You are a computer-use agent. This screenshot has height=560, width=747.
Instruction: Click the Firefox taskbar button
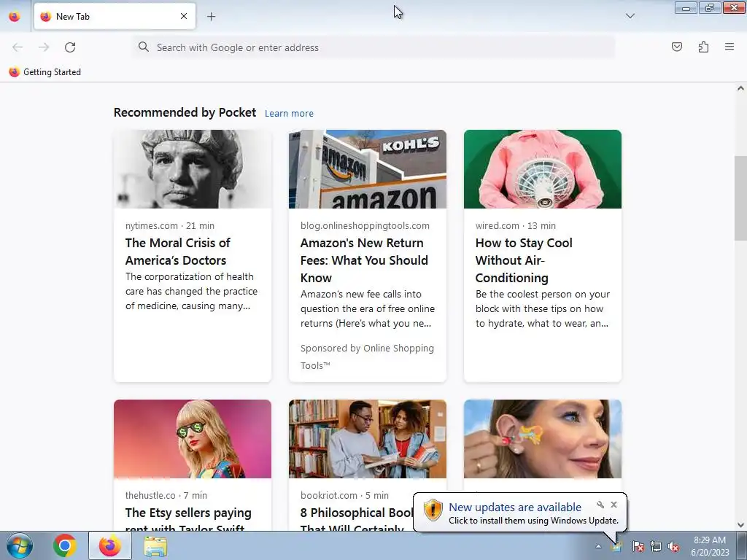[110, 545]
